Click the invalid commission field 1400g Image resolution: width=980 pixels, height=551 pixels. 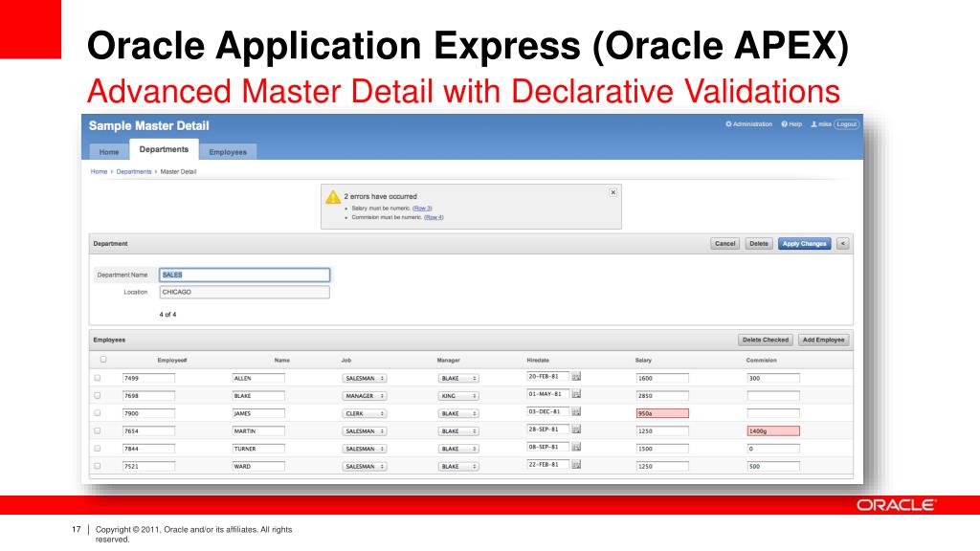point(773,431)
